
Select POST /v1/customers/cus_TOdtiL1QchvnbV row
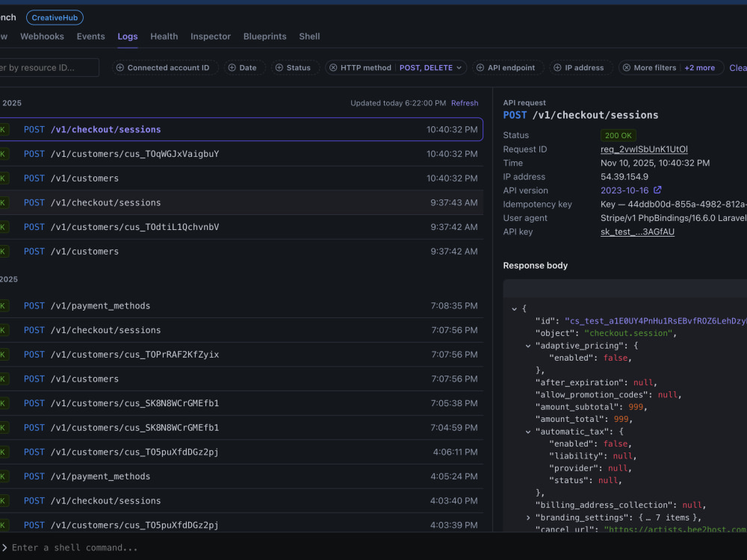(241, 227)
